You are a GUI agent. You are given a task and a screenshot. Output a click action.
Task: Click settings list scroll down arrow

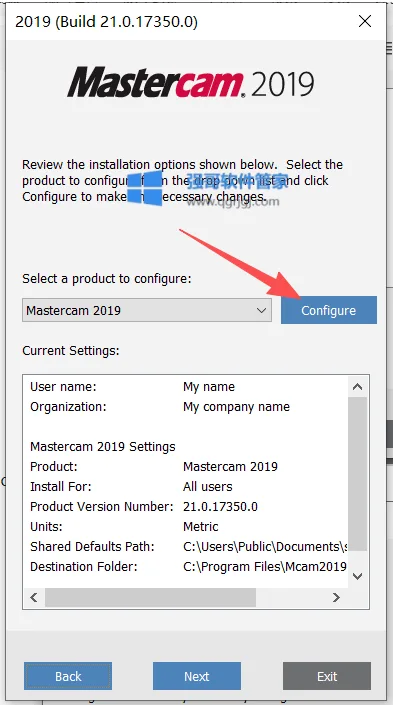pyautogui.click(x=357, y=576)
